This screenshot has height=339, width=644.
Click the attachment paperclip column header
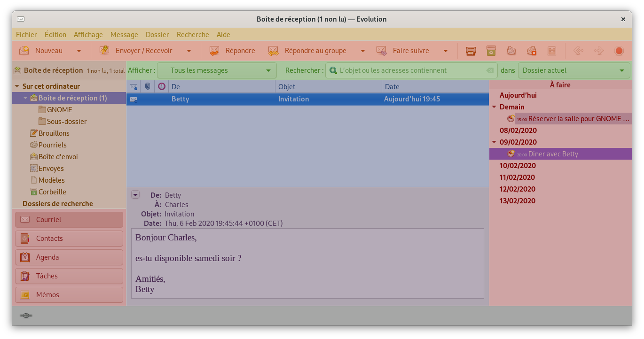tap(148, 86)
